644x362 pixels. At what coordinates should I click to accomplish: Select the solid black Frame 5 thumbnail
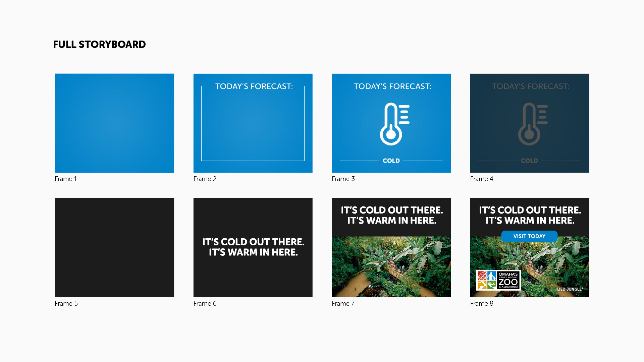(x=114, y=247)
